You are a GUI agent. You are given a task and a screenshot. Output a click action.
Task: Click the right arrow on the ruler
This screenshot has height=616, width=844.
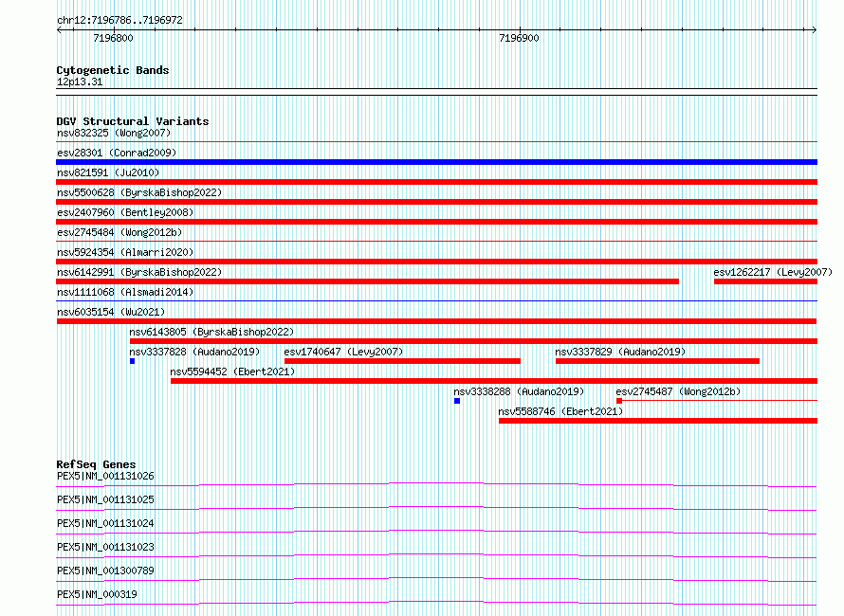coord(814,30)
